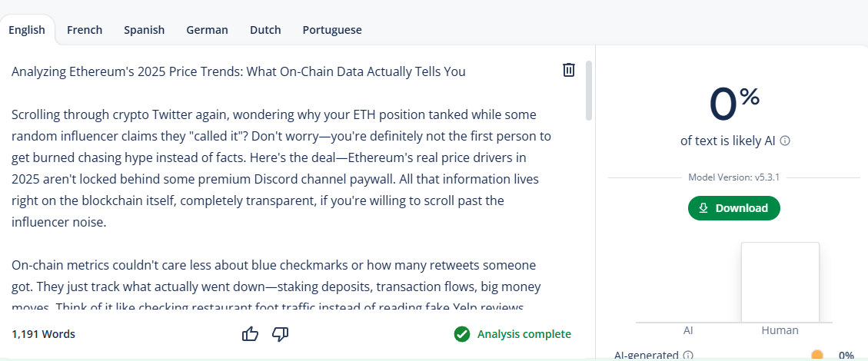Switch to the Dutch tab

click(265, 30)
